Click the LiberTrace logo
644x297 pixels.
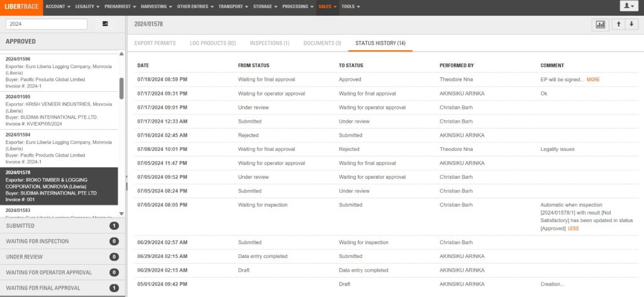pos(21,7)
